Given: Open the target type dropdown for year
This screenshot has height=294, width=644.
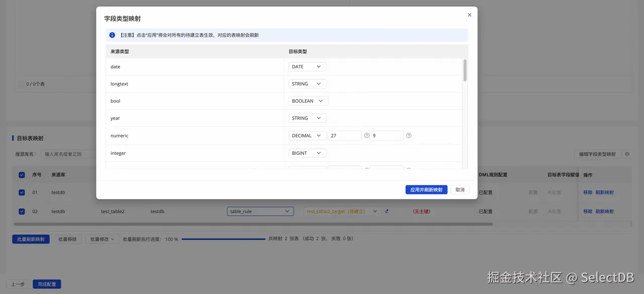Looking at the screenshot, I should click(307, 118).
